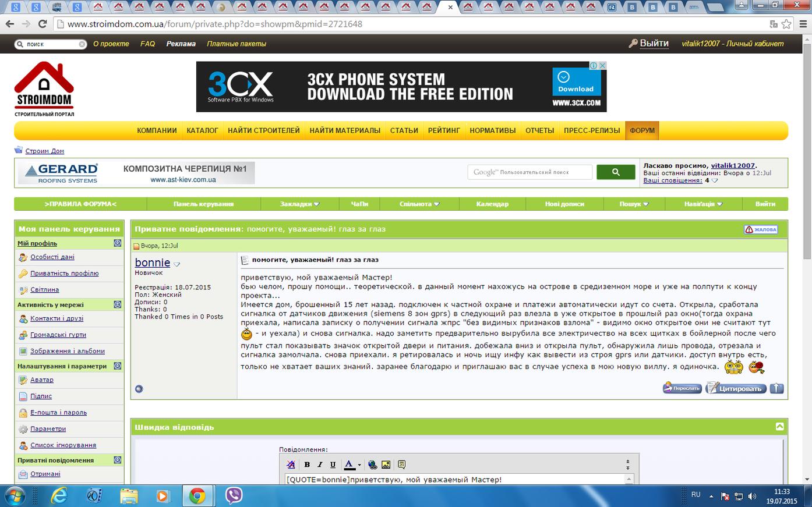Click the Переслать button

(682, 388)
